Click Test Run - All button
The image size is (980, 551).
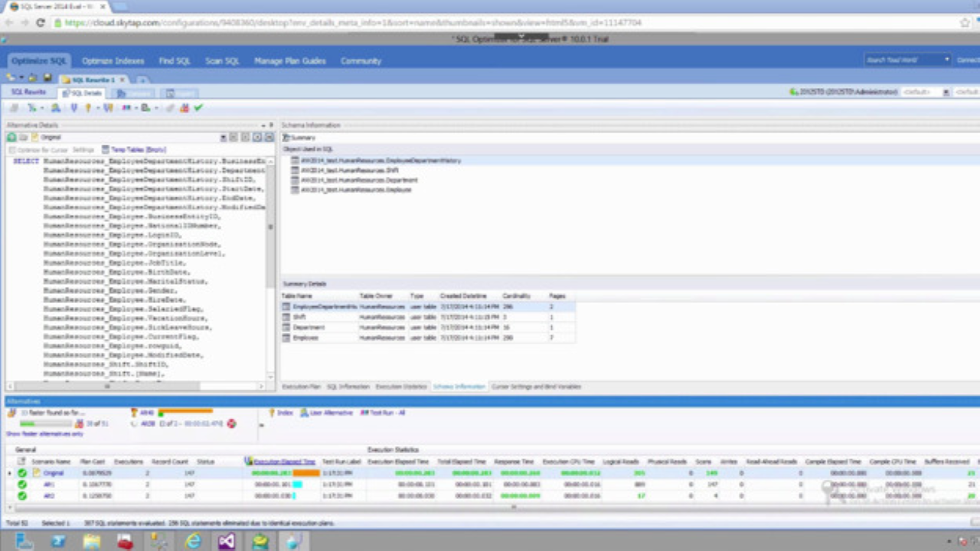click(x=383, y=413)
